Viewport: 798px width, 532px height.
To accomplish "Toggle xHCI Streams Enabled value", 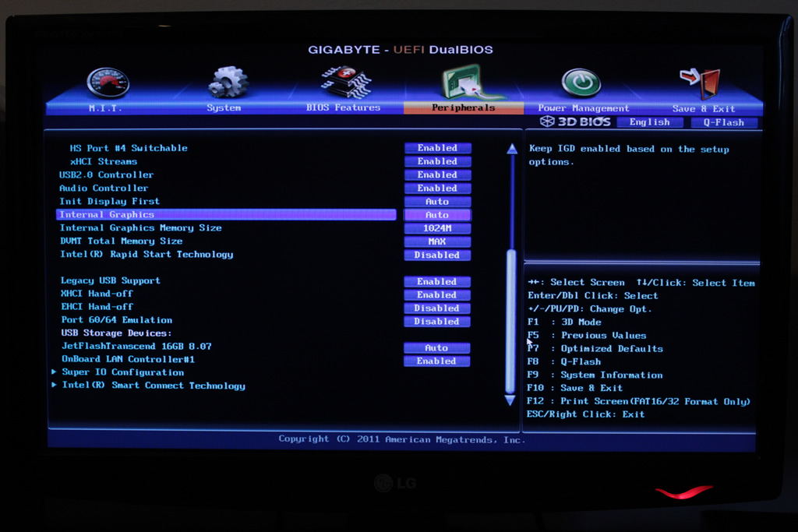I will [438, 161].
